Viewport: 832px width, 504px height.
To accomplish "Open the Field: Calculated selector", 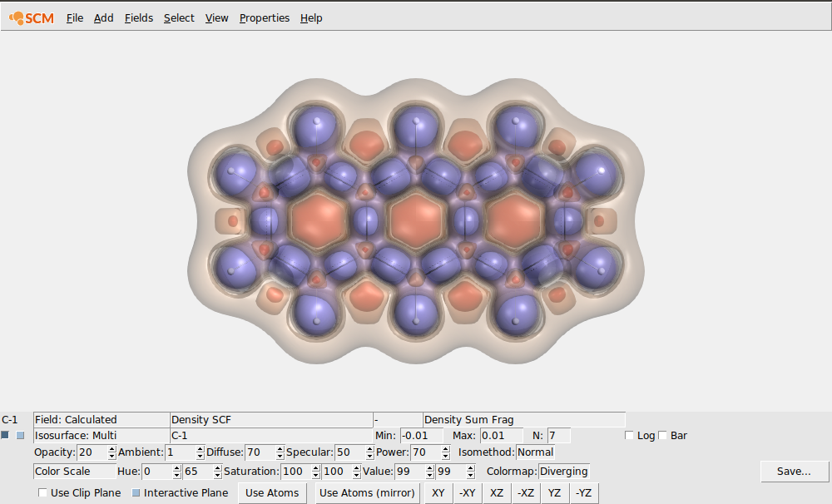I will pos(100,419).
